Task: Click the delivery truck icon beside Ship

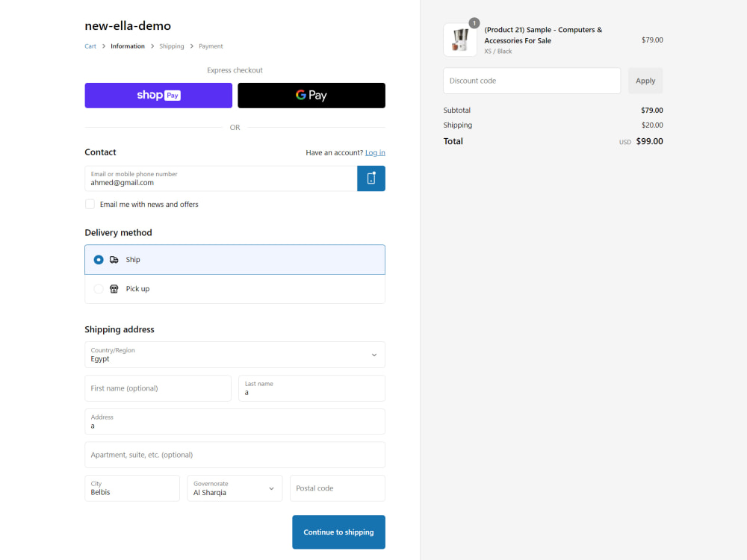Action: tap(114, 259)
